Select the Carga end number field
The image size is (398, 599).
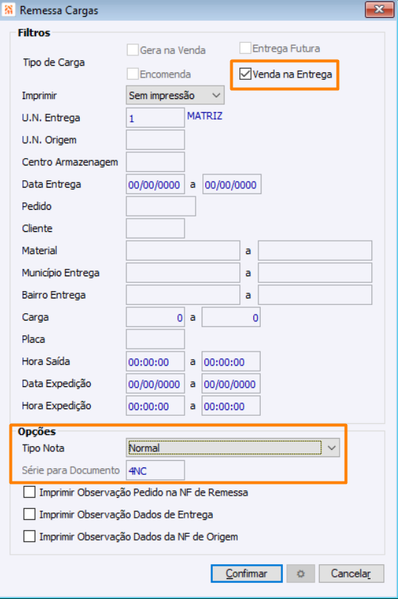[231, 317]
